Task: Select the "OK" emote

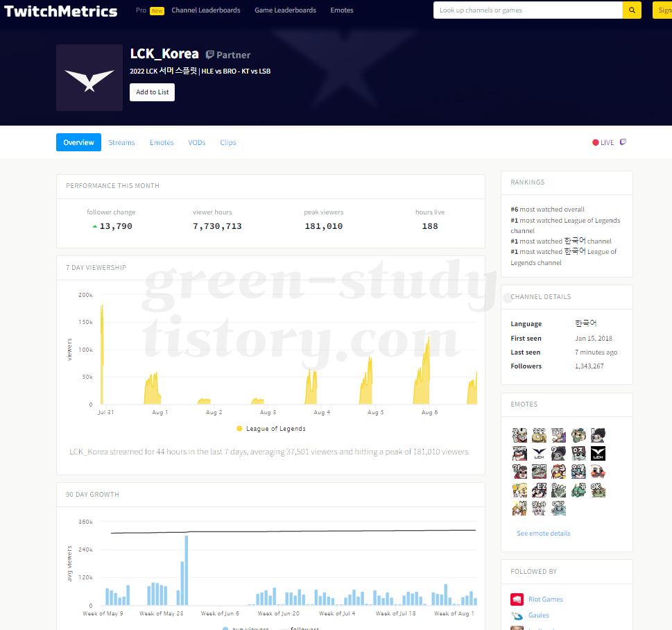Action: click(598, 490)
